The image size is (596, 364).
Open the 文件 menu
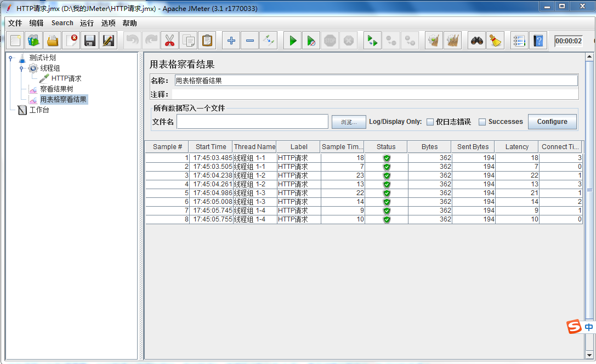[15, 23]
